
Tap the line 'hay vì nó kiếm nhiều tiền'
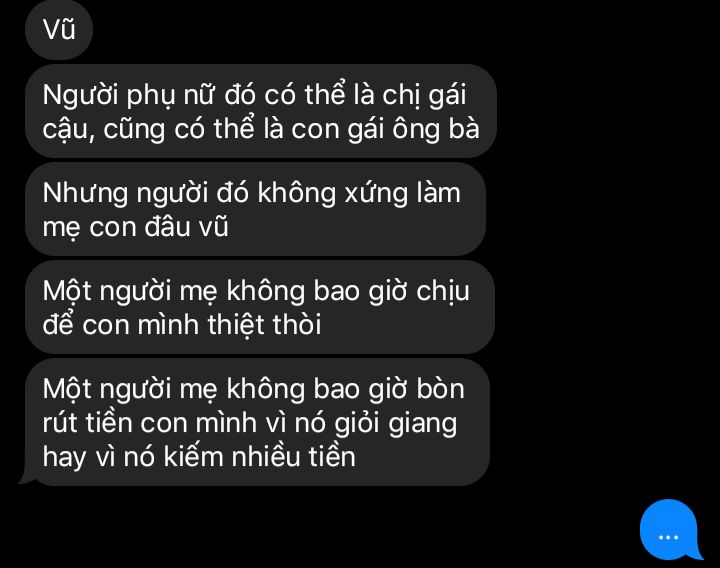[x=199, y=457]
